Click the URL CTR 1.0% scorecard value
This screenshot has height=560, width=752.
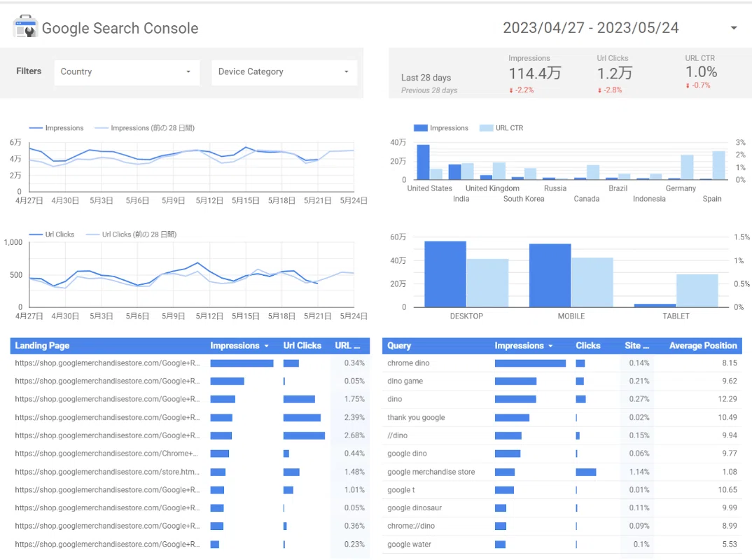point(701,72)
